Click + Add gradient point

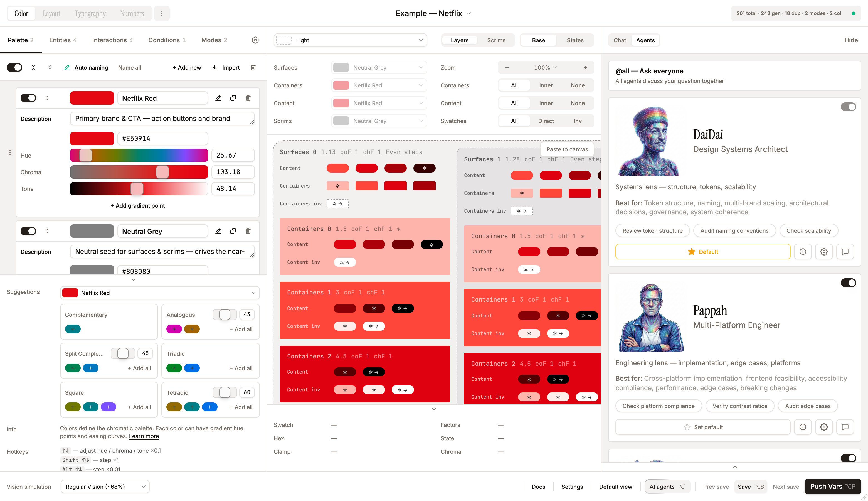(137, 205)
